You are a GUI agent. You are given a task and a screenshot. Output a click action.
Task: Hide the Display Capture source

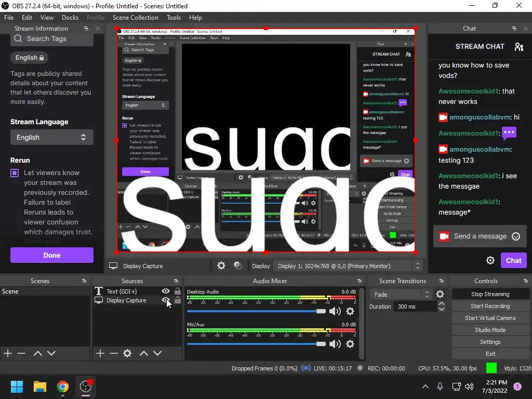point(166,300)
